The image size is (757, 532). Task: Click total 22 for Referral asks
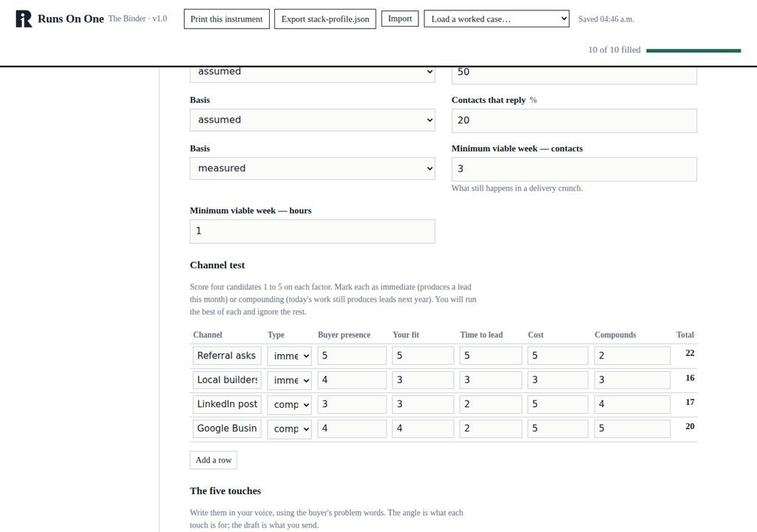(690, 353)
